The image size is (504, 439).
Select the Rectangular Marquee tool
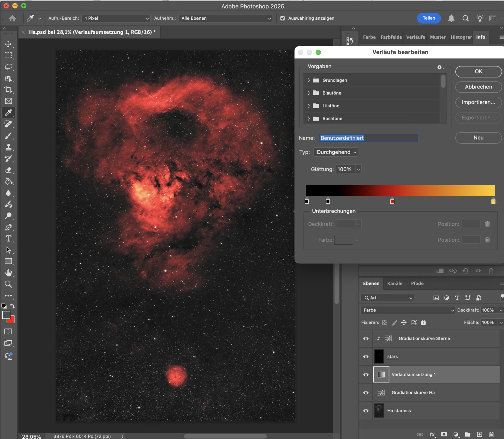8,55
